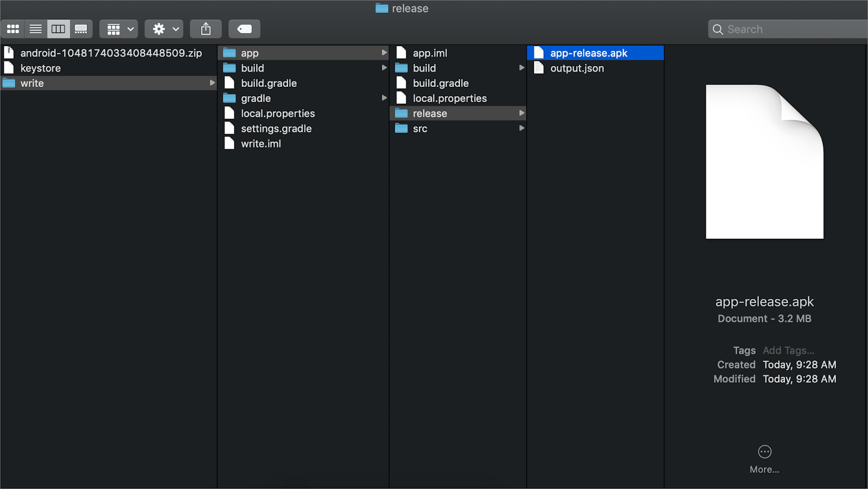
Task: Select local.properties above the release folder
Action: coord(458,98)
